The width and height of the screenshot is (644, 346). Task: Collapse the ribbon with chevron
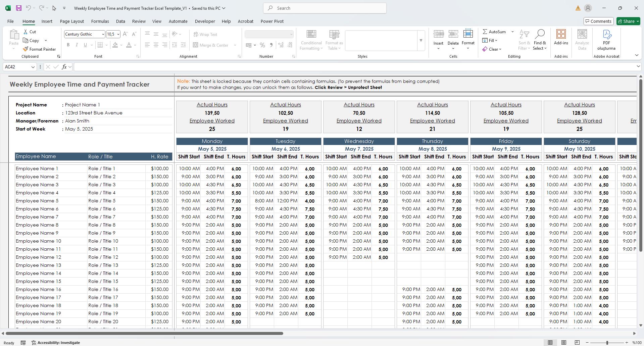(x=637, y=55)
